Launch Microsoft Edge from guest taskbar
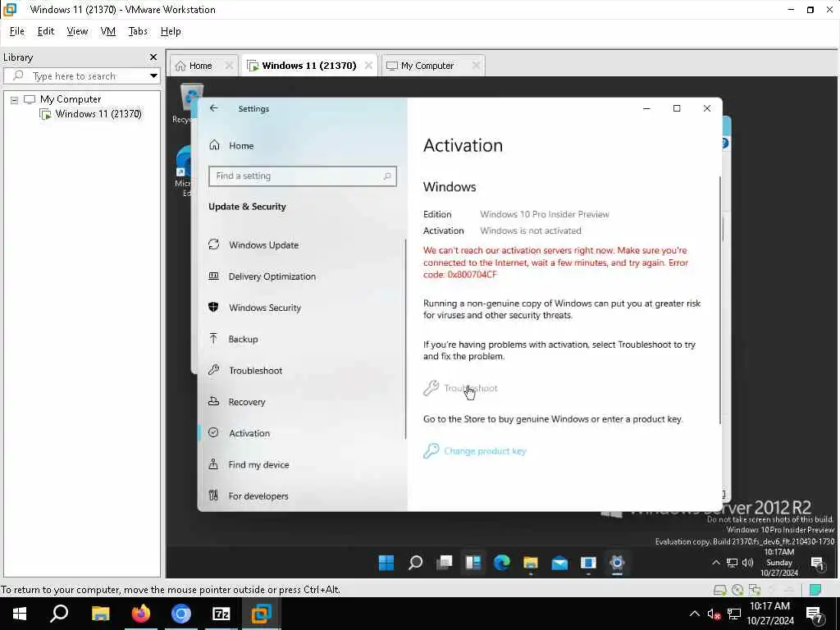 tap(502, 563)
